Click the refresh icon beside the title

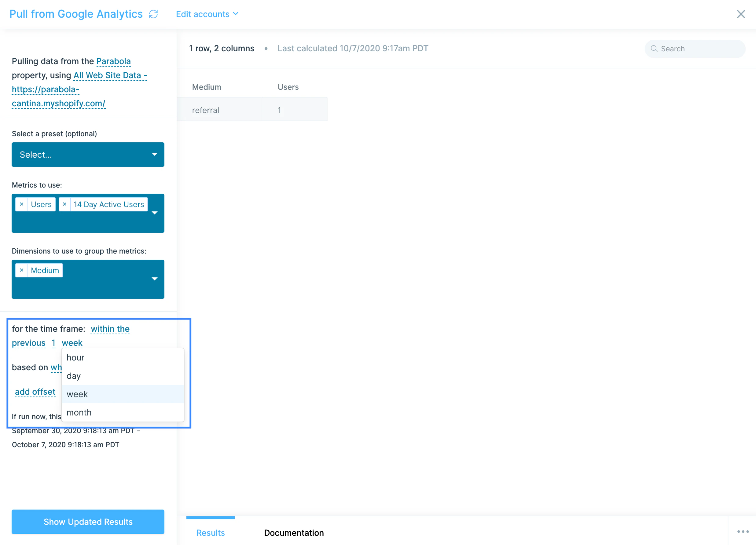point(153,14)
